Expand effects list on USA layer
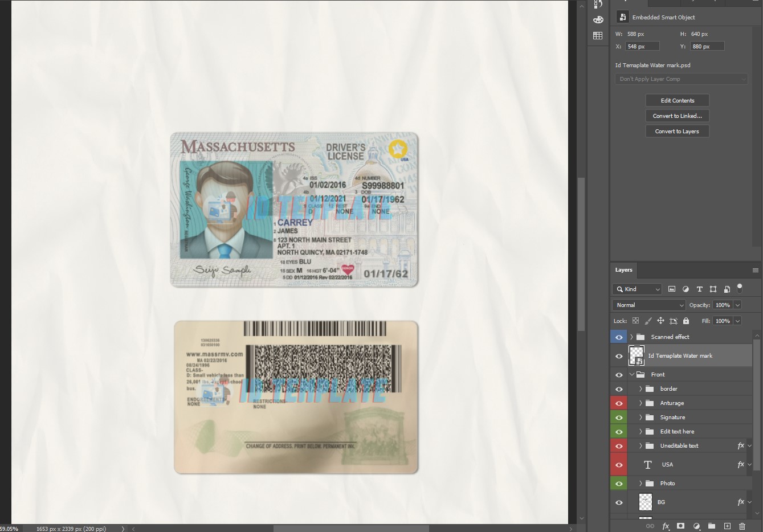This screenshot has width=763, height=532. tap(749, 465)
